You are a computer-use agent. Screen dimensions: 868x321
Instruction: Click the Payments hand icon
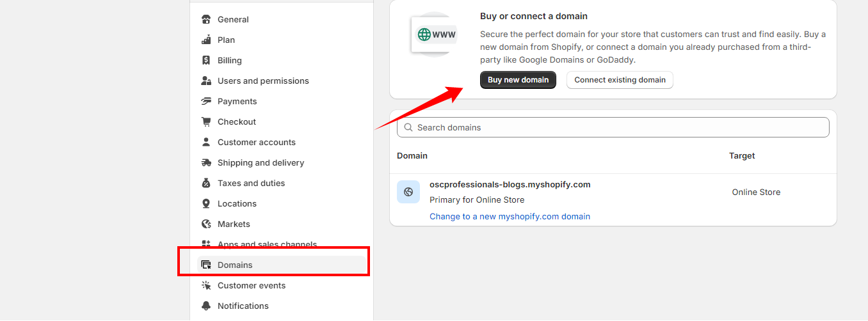[206, 101]
